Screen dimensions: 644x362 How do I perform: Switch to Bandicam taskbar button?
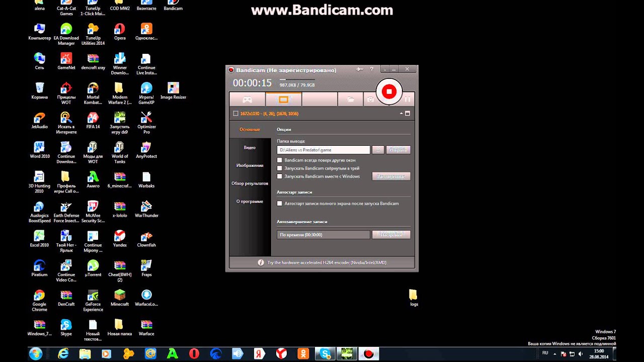tap(369, 354)
